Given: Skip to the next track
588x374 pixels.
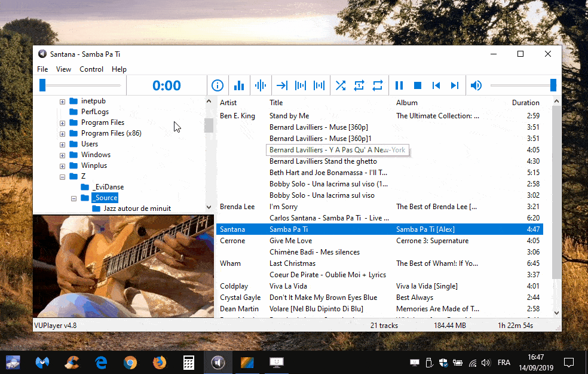Looking at the screenshot, I should tap(455, 85).
